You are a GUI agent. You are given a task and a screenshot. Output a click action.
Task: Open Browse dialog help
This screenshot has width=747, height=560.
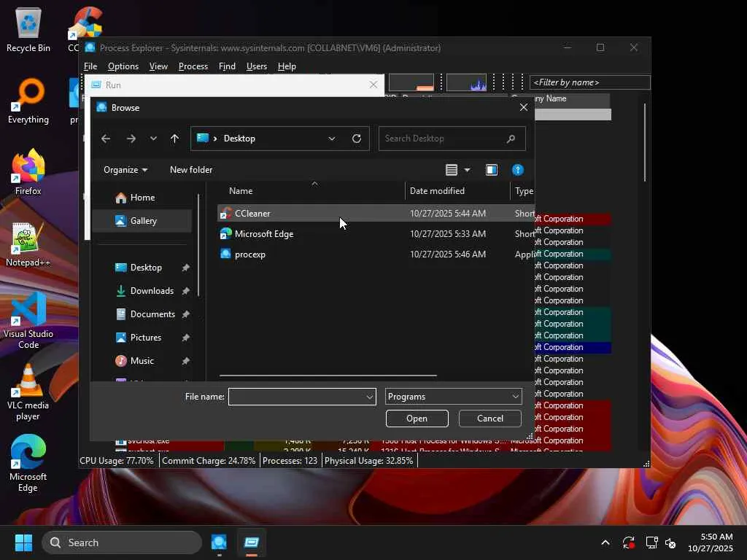pyautogui.click(x=518, y=170)
